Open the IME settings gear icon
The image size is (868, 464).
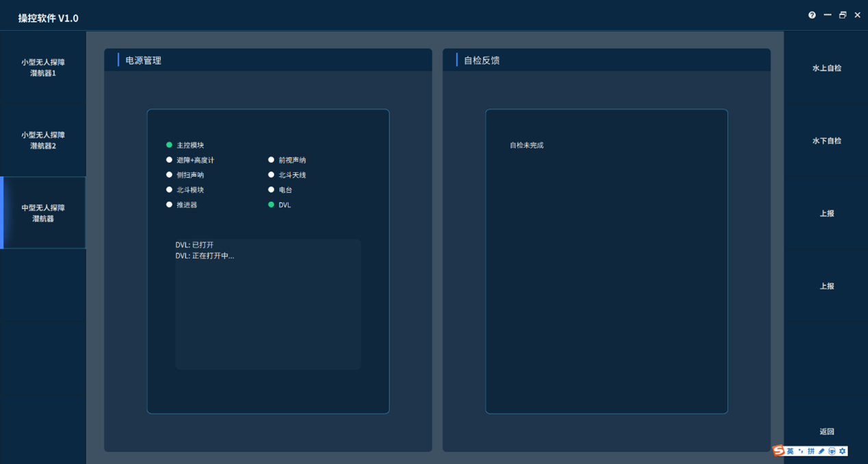point(843,451)
